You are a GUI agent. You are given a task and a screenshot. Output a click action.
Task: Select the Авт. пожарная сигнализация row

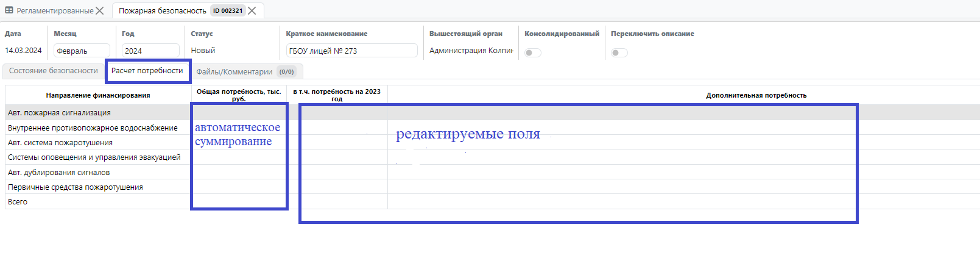tap(60, 113)
